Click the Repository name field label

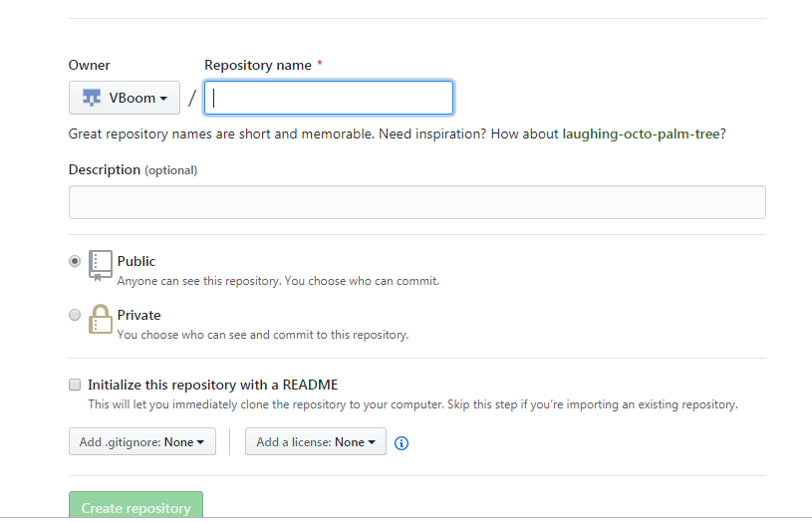click(258, 65)
